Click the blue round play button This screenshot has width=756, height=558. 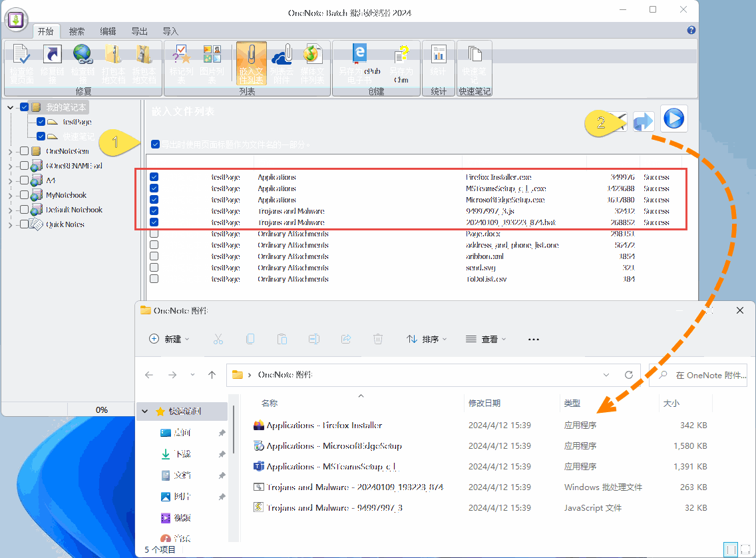(673, 119)
